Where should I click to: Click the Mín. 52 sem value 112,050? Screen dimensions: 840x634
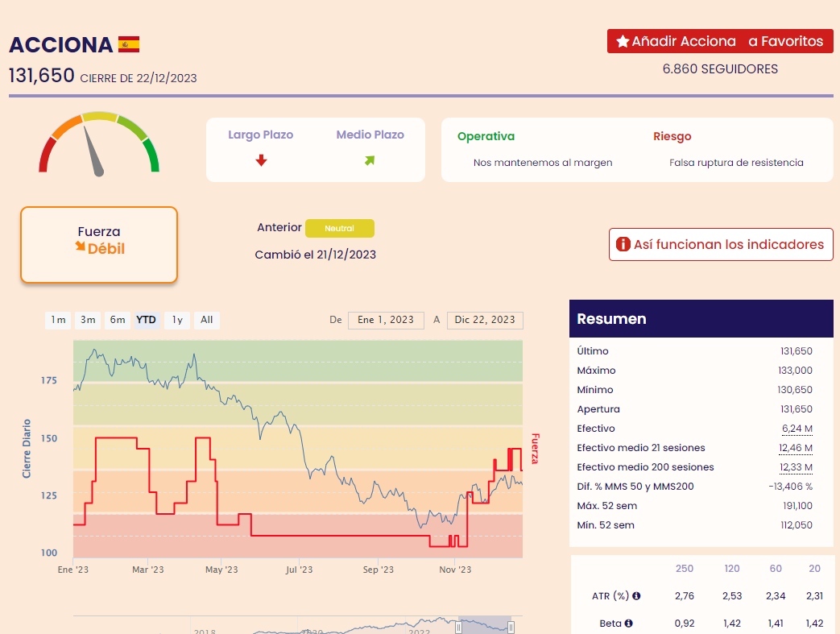coord(796,524)
